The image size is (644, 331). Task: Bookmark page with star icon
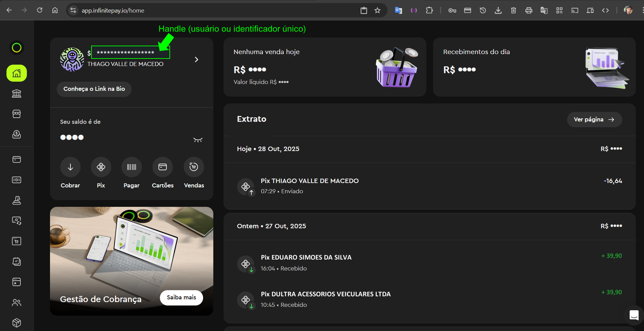(377, 11)
